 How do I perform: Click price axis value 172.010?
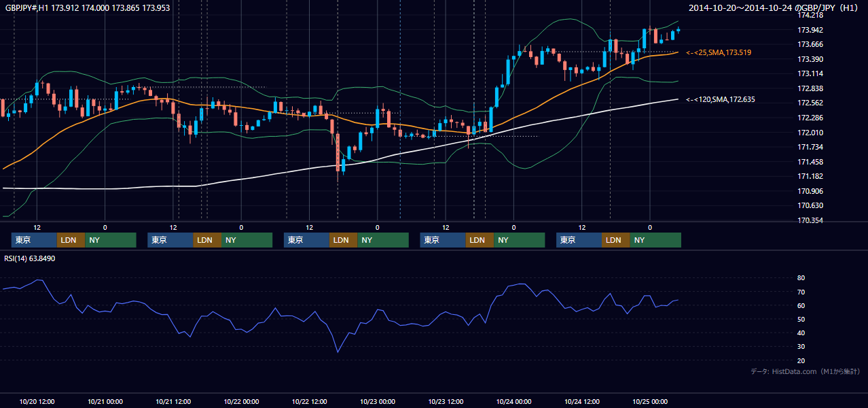click(810, 133)
